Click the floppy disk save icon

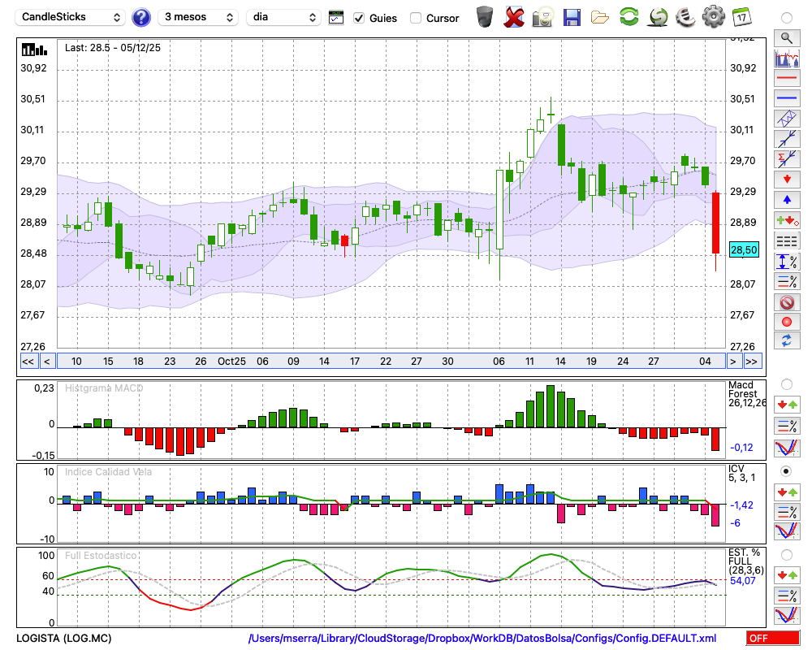(x=572, y=17)
